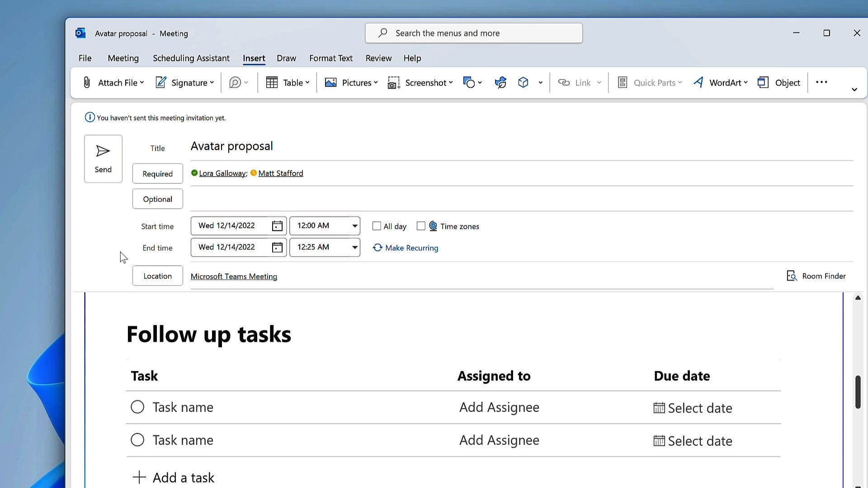868x488 pixels.
Task: Click the Screenshot camera icon
Action: click(x=393, y=82)
